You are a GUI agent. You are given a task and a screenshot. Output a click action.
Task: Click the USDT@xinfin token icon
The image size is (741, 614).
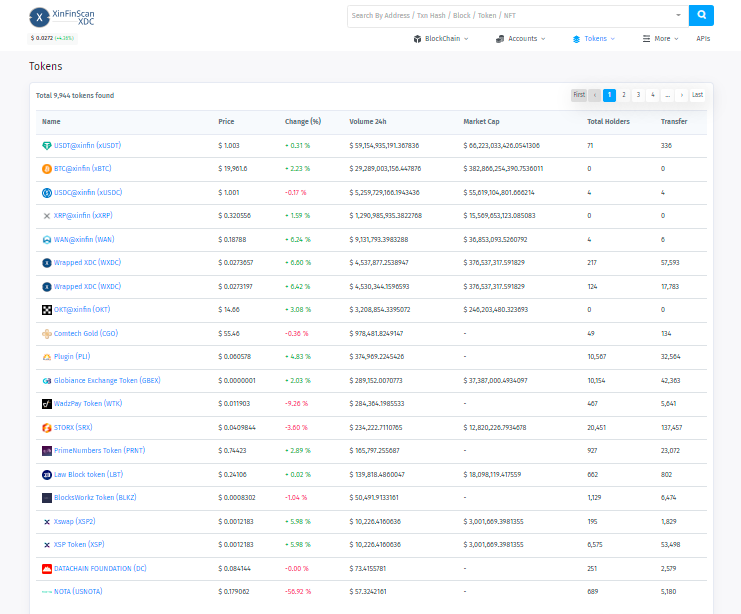[46, 145]
